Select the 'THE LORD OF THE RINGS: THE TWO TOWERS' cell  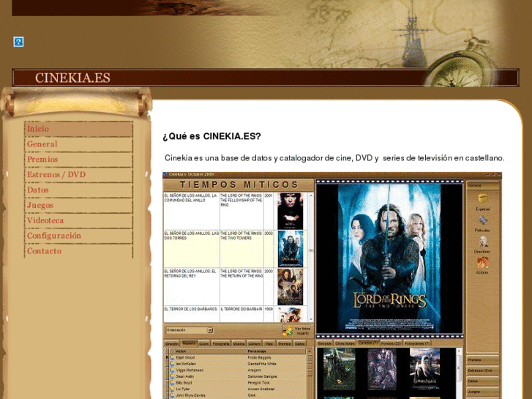click(x=241, y=249)
